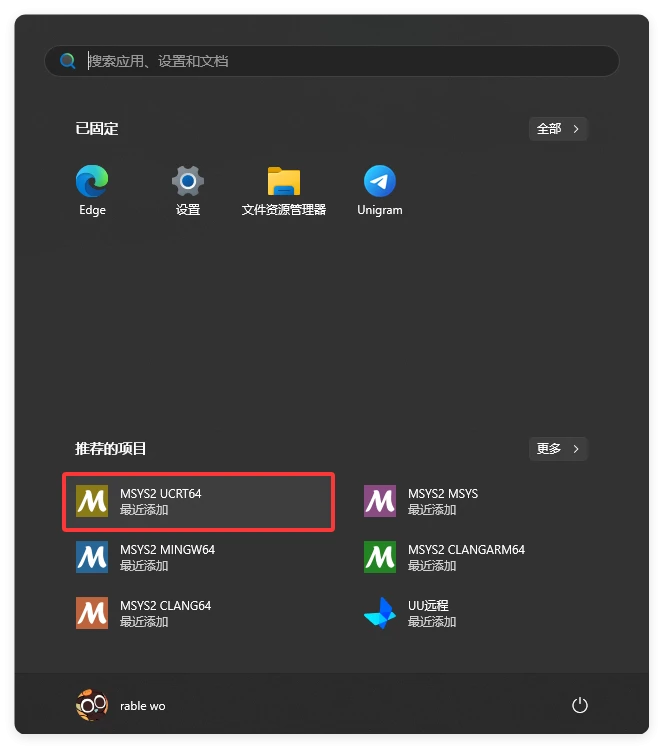Click the rable wo profile avatar
Viewport: 663px width, 748px height.
[92, 706]
